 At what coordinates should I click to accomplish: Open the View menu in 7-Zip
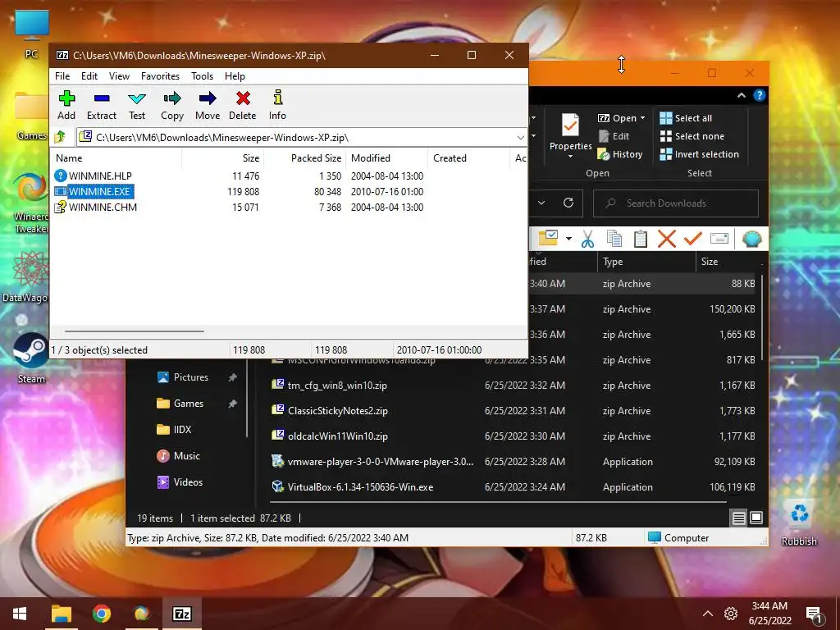[119, 76]
